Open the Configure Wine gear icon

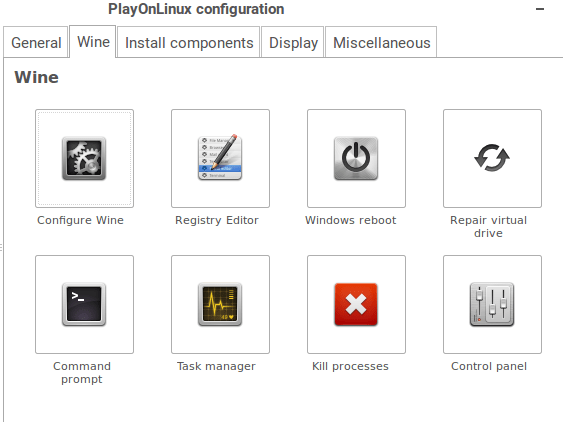click(84, 158)
